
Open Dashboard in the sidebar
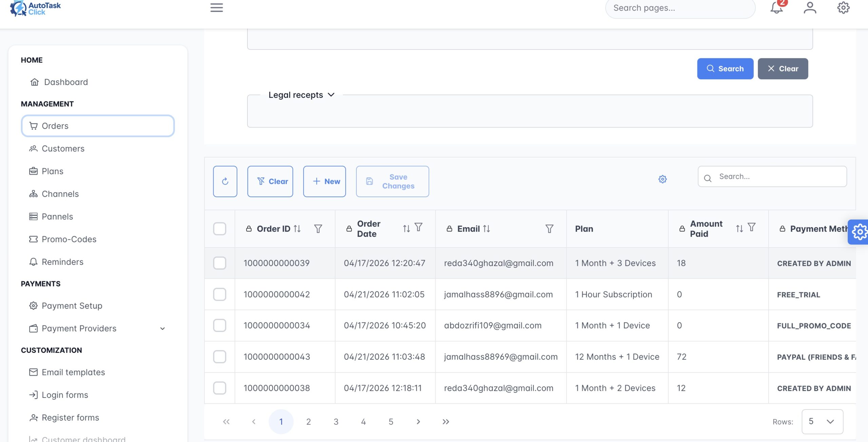98,82
